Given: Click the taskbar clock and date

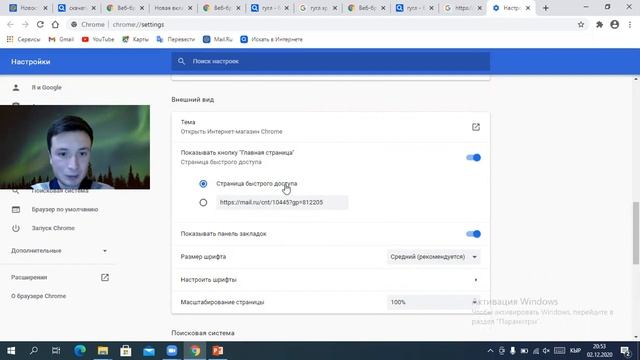Looking at the screenshot, I should point(600,351).
